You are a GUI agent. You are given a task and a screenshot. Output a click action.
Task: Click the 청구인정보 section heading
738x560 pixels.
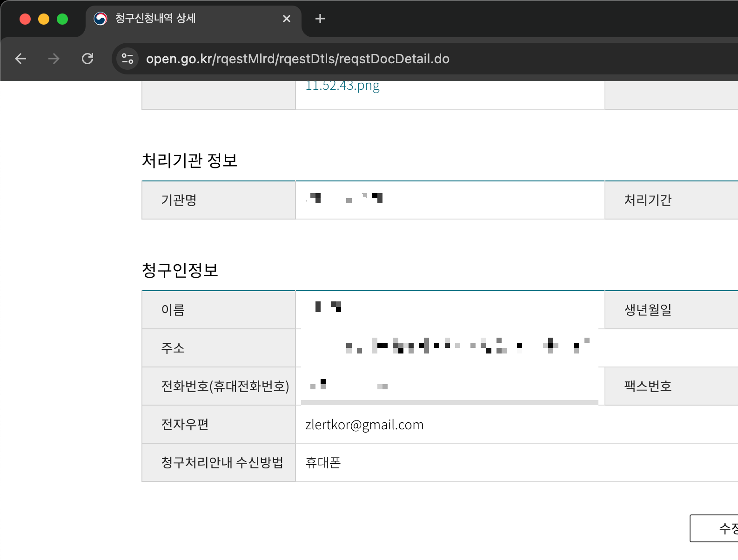[x=180, y=270]
